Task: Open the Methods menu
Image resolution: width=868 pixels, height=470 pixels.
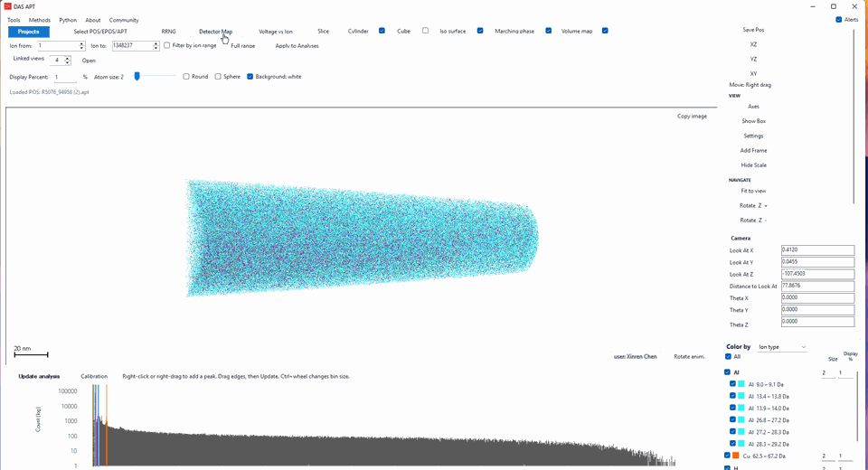Action: [39, 20]
